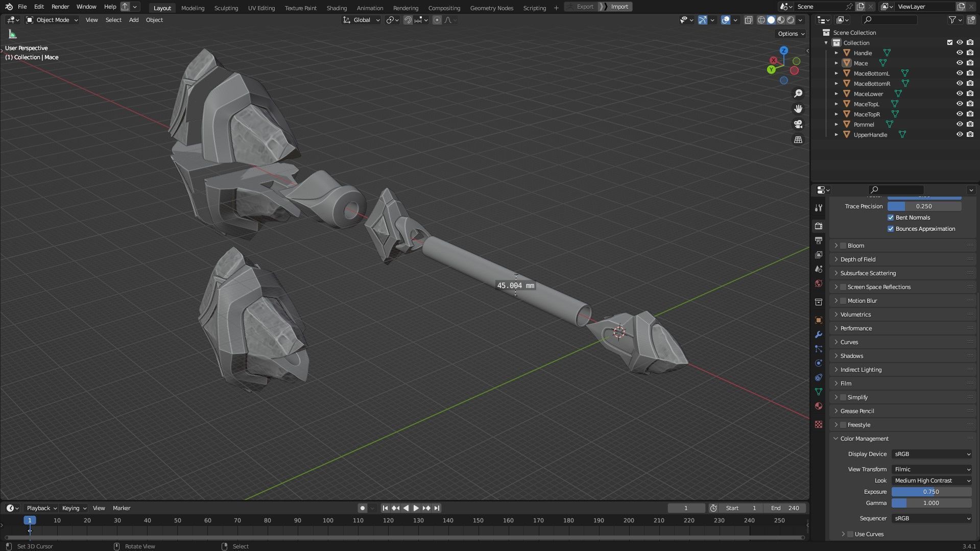Open the Object properties tab
This screenshot has height=551, width=980.
click(819, 320)
